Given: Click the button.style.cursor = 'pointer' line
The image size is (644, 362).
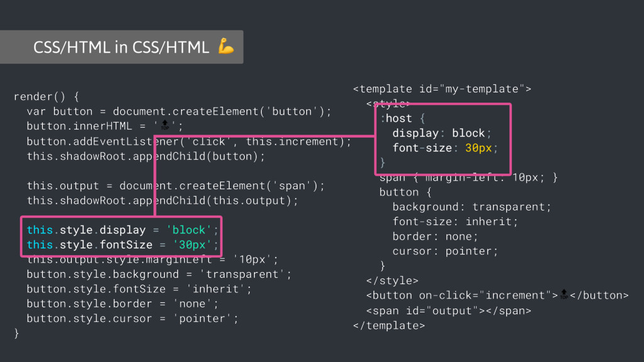Looking at the screenshot, I should point(132,319).
